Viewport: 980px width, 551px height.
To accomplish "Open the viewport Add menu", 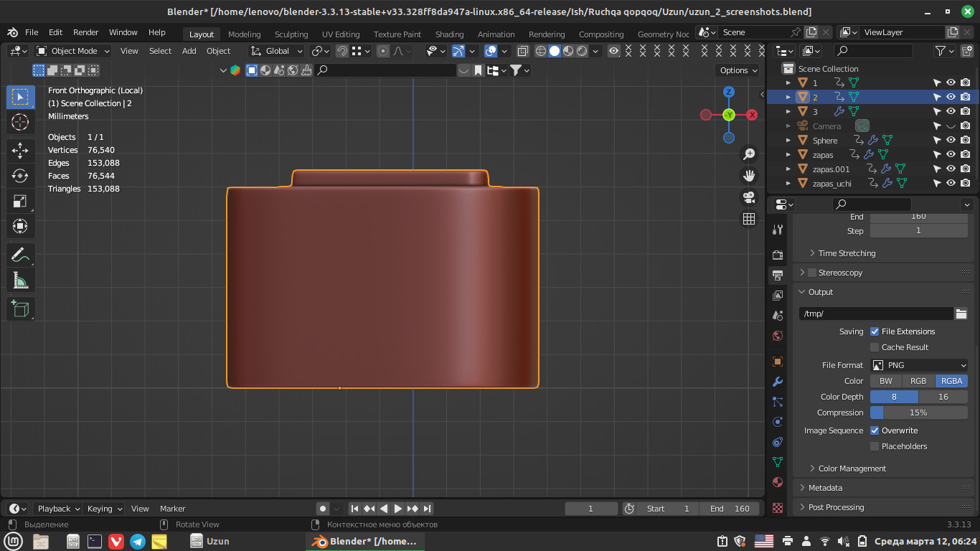I will tap(189, 51).
